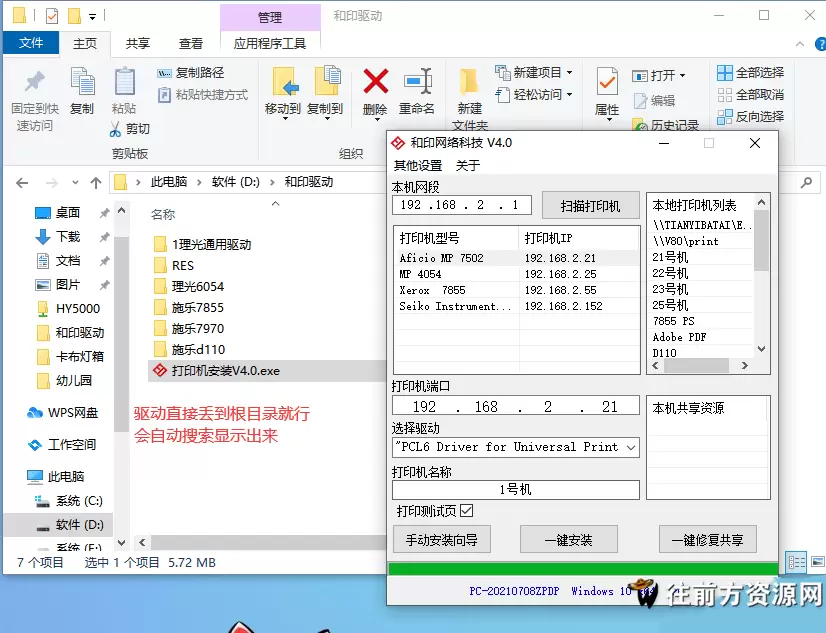Viewport: 826px width, 633px height.
Task: Go back with the Explorer back arrow
Action: click(x=22, y=183)
